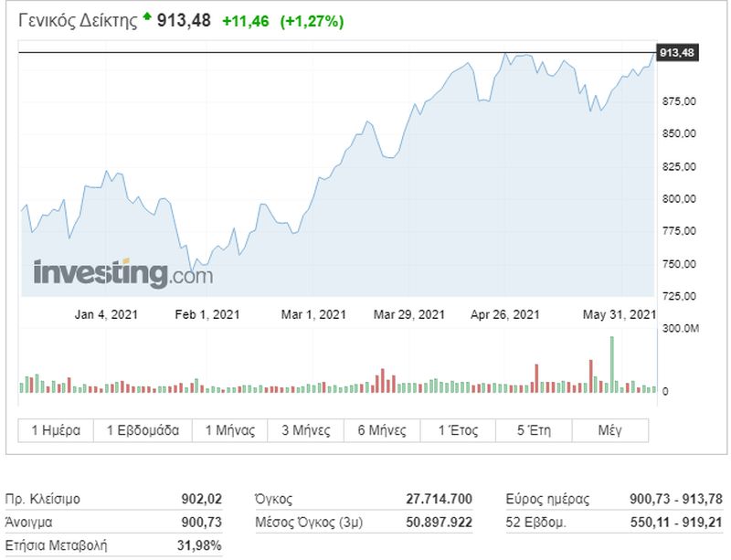Image resolution: width=731 pixels, height=560 pixels.
Task: Click the Άνοιγμα value 900,73
Action: point(201,523)
